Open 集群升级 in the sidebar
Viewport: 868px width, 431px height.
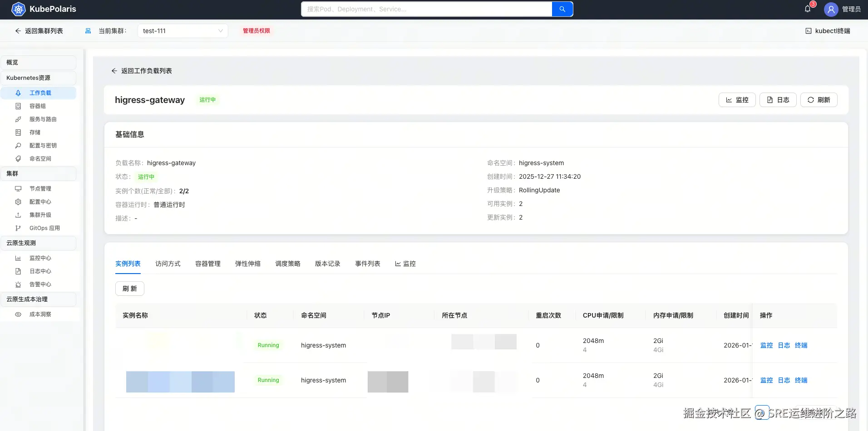coord(39,215)
